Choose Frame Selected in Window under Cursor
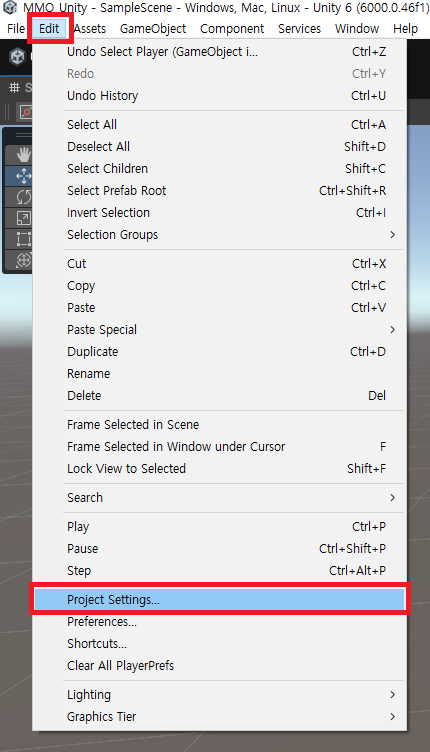430x752 pixels. pos(220,447)
